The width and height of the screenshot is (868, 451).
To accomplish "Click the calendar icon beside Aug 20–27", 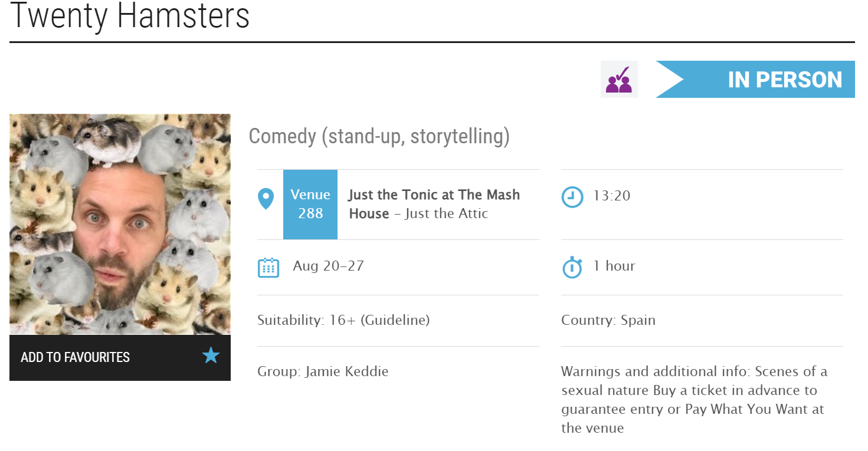I will coord(268,268).
